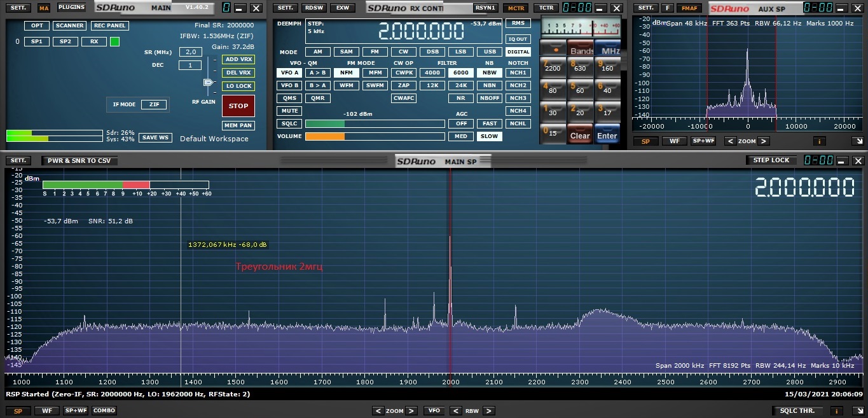
Task: Click the orange info icon in AUX SP
Action: [x=819, y=141]
